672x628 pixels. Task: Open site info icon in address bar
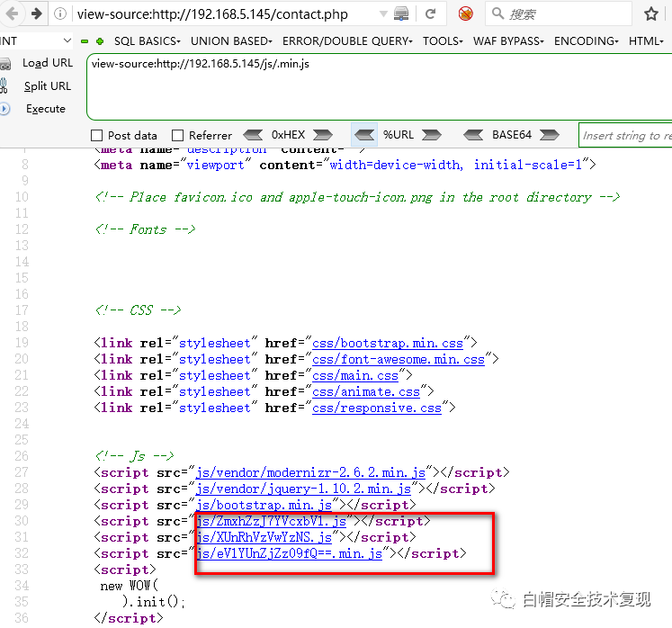pyautogui.click(x=60, y=13)
